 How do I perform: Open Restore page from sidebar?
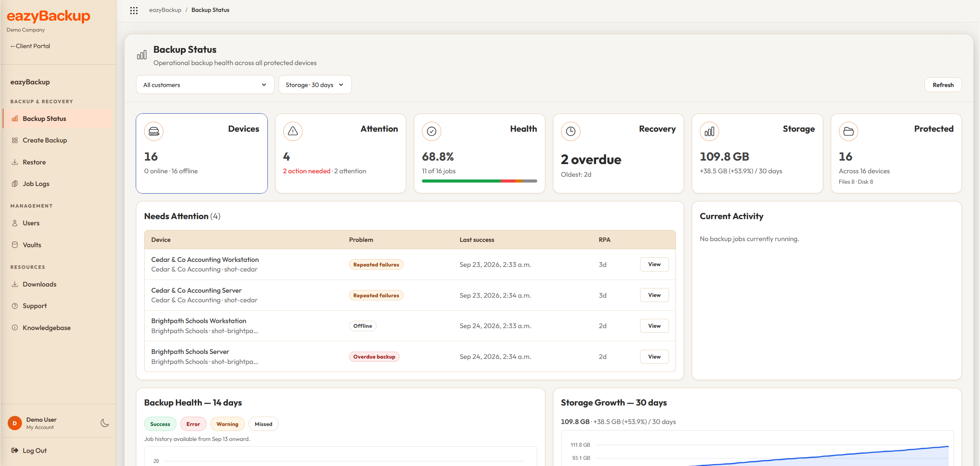point(57,162)
